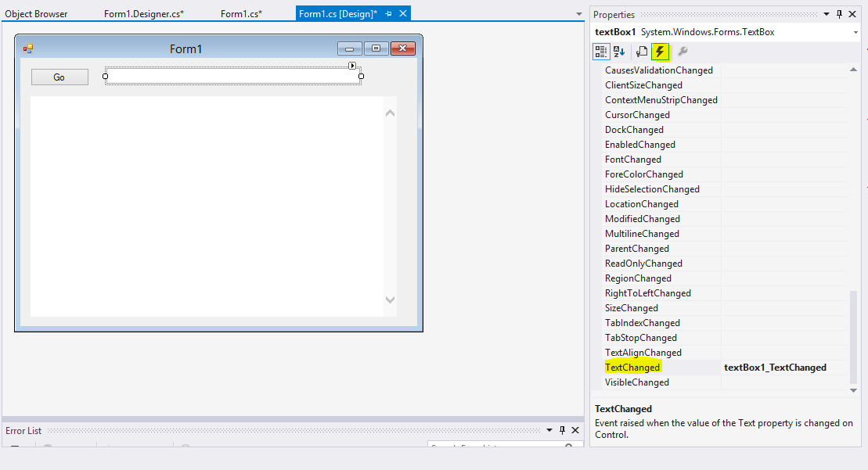Open the textBox1 smart tag arrow
868x470 pixels.
coord(352,66)
